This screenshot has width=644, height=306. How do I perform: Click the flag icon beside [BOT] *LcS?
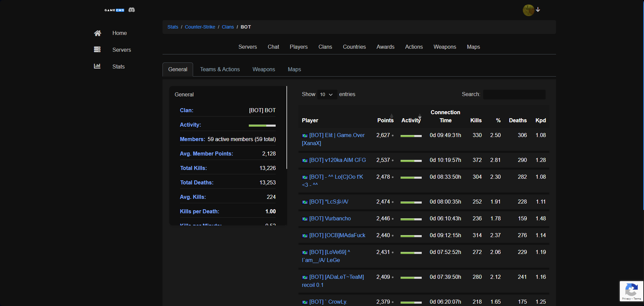[x=305, y=202]
